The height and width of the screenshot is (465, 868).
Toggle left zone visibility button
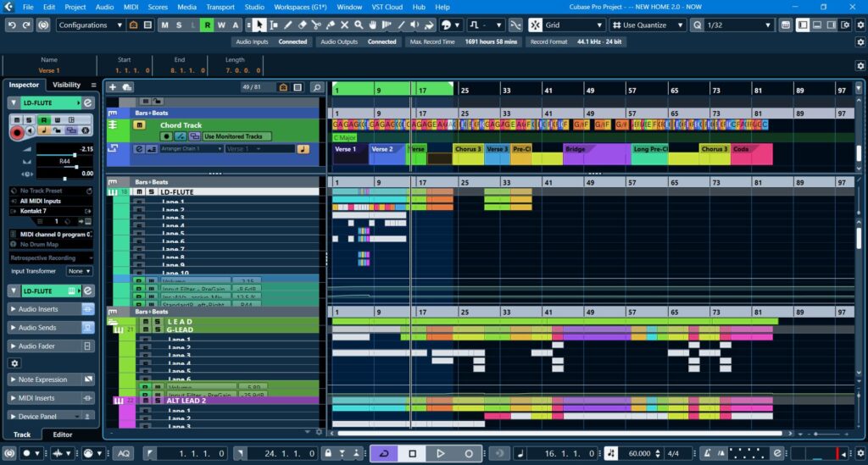pyautogui.click(x=803, y=25)
